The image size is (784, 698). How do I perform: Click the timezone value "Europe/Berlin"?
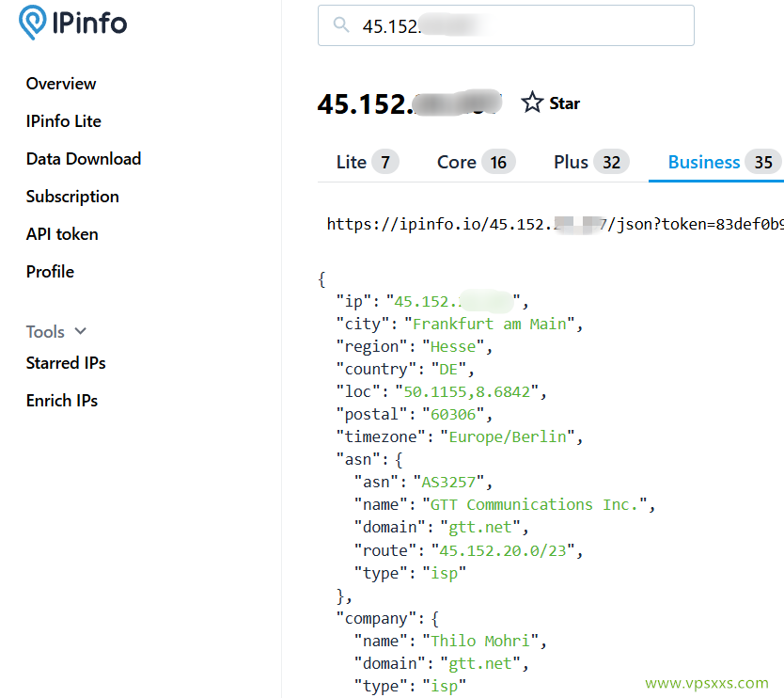coord(508,436)
